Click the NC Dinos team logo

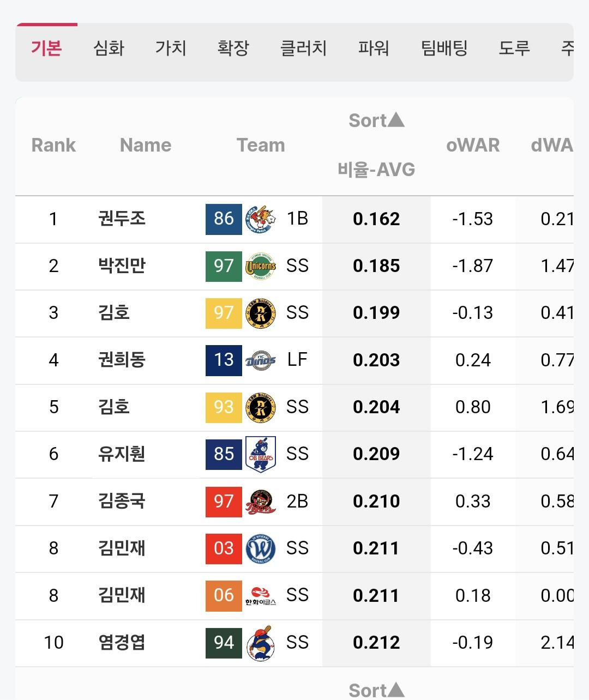click(261, 360)
